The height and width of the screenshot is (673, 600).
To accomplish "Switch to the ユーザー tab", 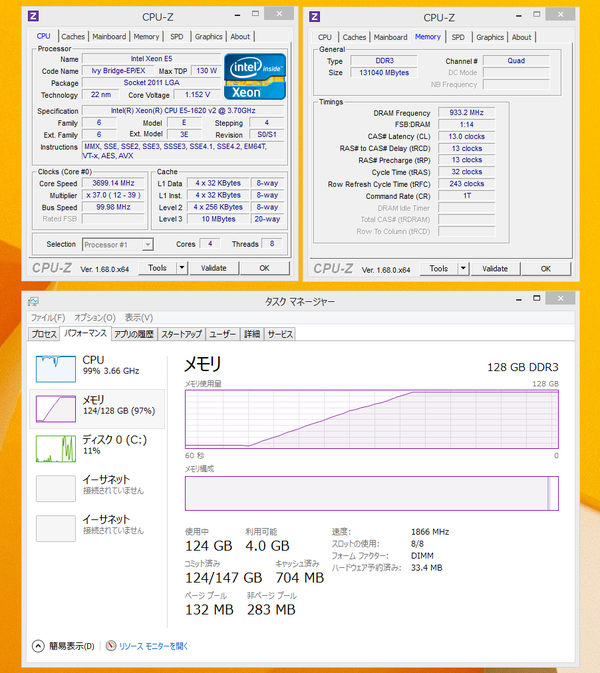I will pos(222,334).
